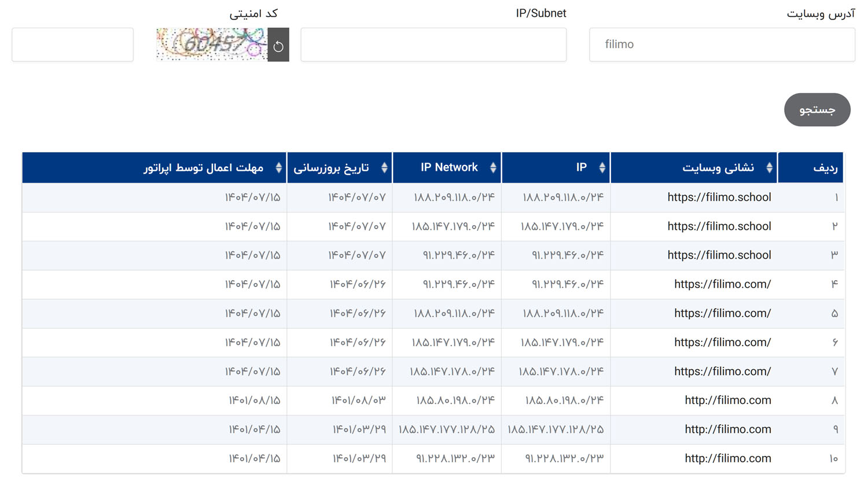Open https://filimo.com/ link in row 7

722,372
